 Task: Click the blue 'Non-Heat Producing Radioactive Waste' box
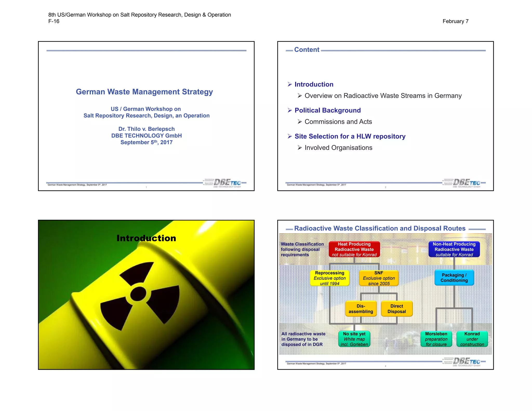pyautogui.click(x=454, y=249)
